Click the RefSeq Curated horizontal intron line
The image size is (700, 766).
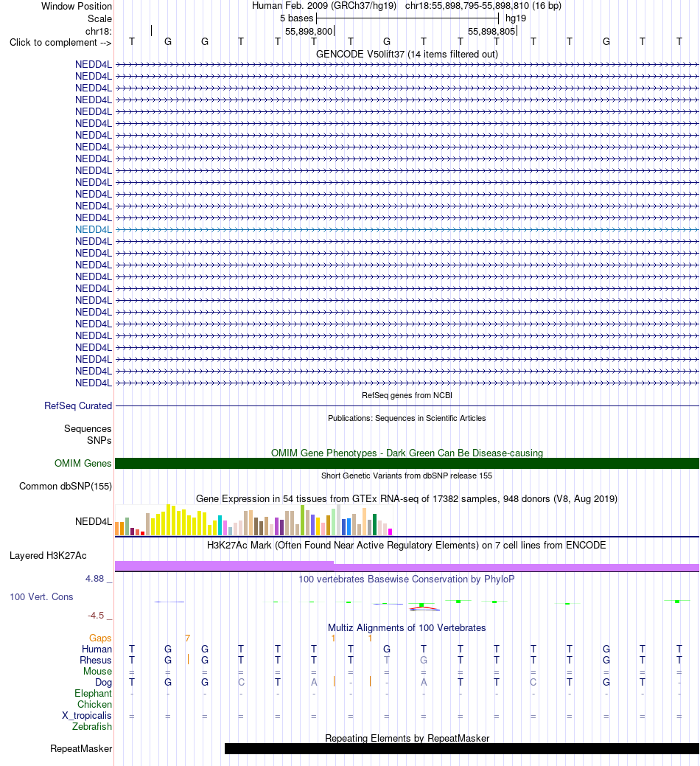(x=407, y=406)
